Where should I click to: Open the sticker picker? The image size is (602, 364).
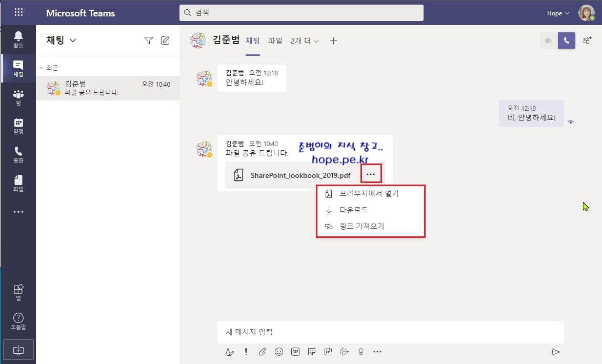coord(312,352)
